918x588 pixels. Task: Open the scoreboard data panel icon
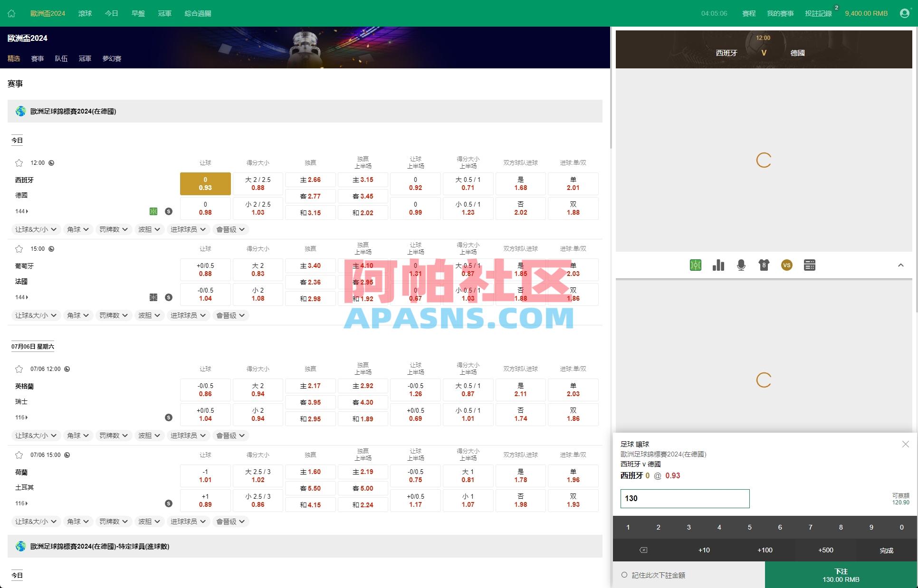coord(809,265)
